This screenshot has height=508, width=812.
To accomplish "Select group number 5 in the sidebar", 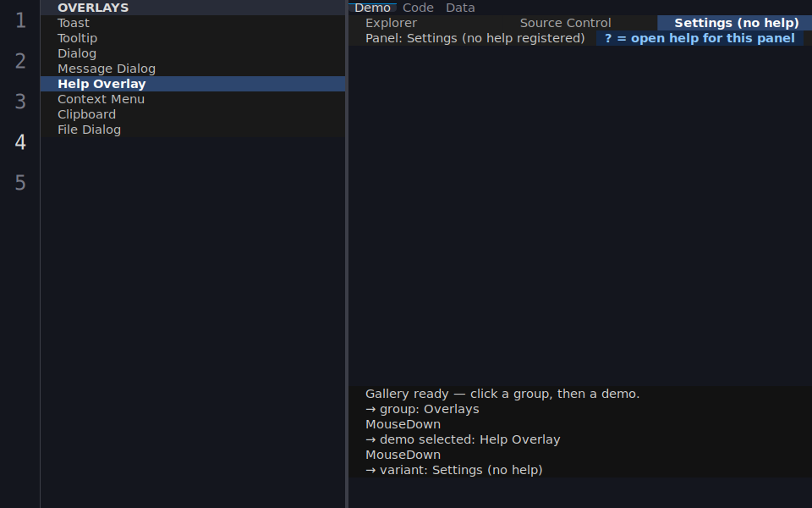I will coord(20,183).
